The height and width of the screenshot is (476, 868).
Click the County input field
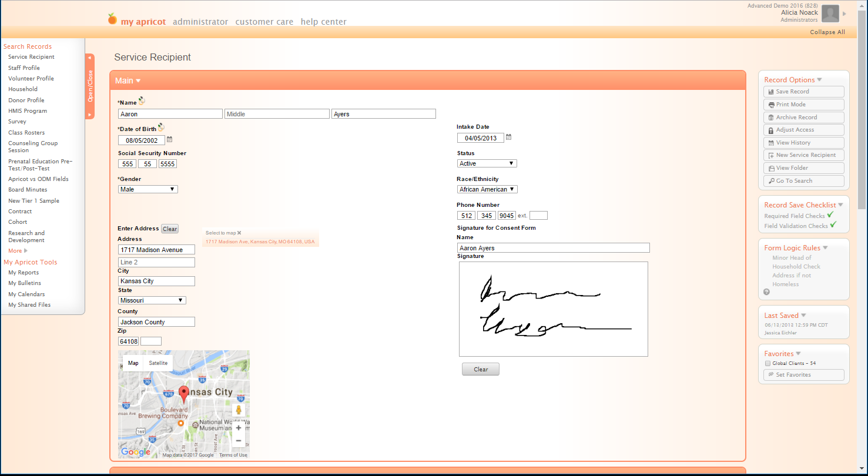[x=156, y=322]
